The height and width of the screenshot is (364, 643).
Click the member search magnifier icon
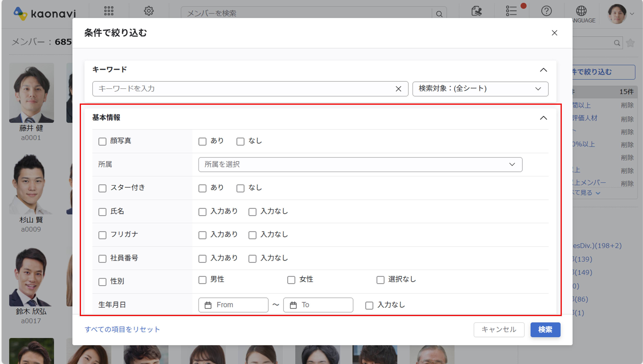[439, 14]
